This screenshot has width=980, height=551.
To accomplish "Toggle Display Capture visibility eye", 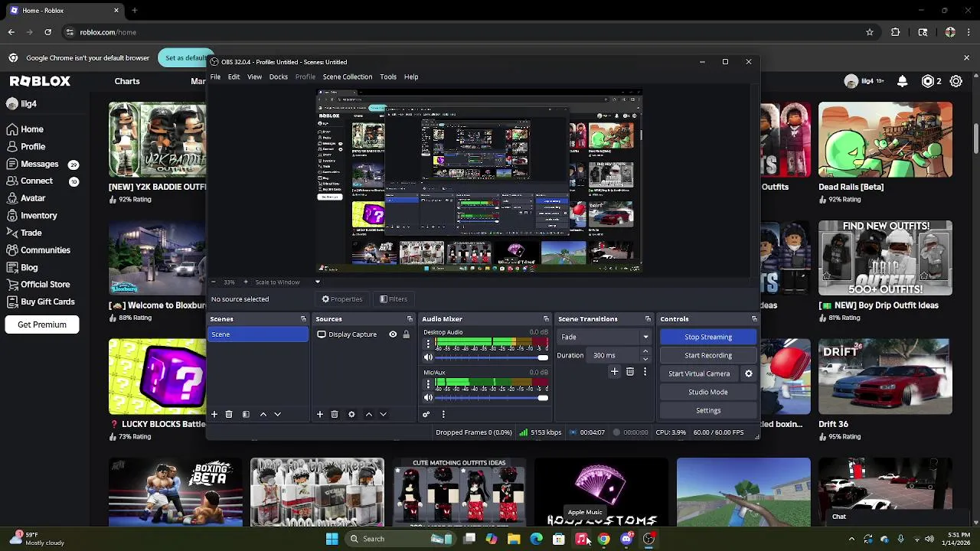I will click(x=393, y=334).
